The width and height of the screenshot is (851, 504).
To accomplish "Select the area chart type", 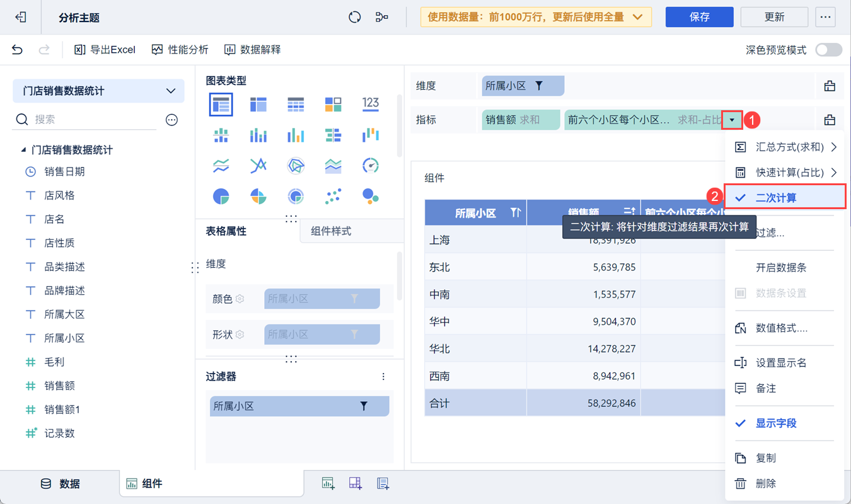I will point(333,166).
